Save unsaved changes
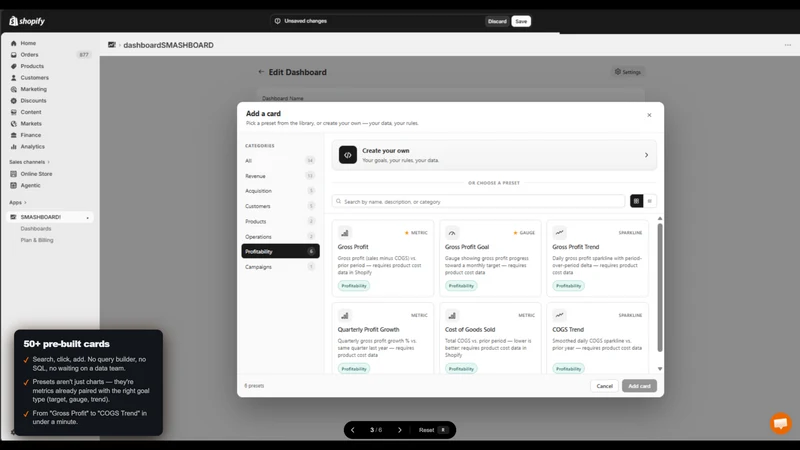 [x=521, y=21]
